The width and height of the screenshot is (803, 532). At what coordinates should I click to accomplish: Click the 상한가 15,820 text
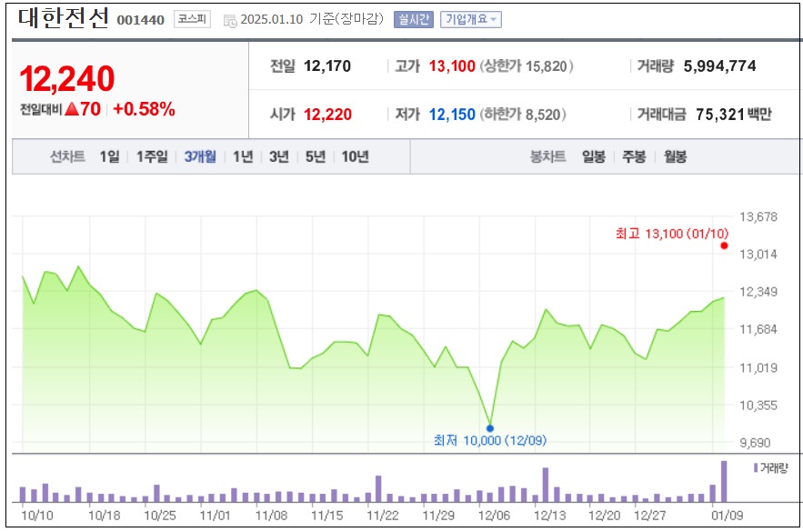click(x=527, y=66)
